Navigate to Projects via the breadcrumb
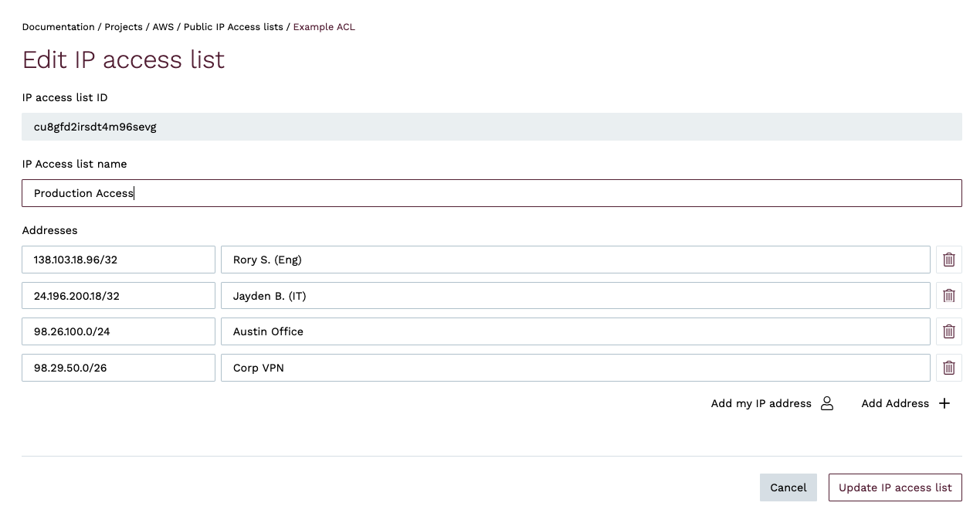Viewport: 980px width, 523px height. [124, 26]
